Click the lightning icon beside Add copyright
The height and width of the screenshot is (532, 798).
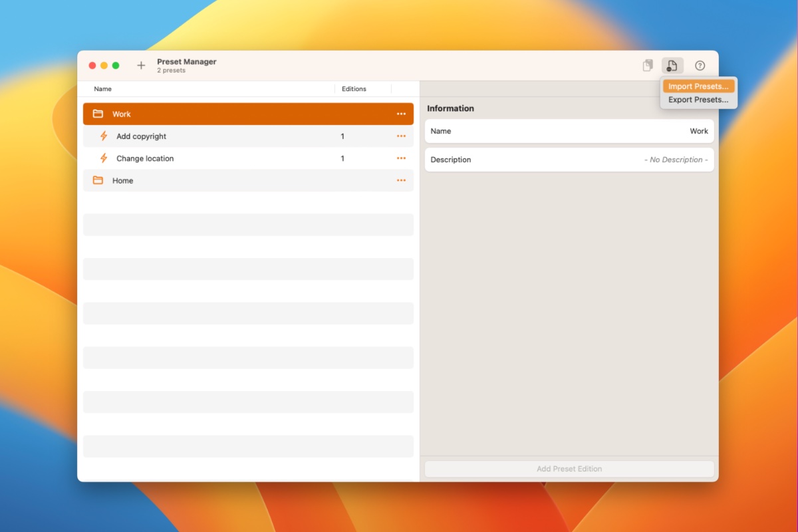pos(104,136)
